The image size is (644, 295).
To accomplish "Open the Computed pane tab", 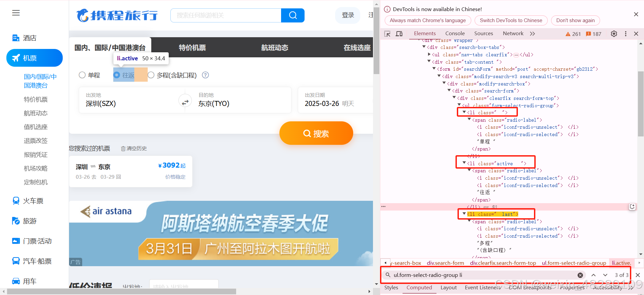I will click(419, 288).
